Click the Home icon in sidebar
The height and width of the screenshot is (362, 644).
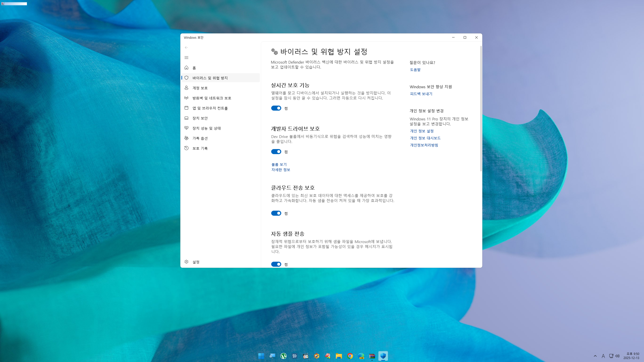coord(186,68)
